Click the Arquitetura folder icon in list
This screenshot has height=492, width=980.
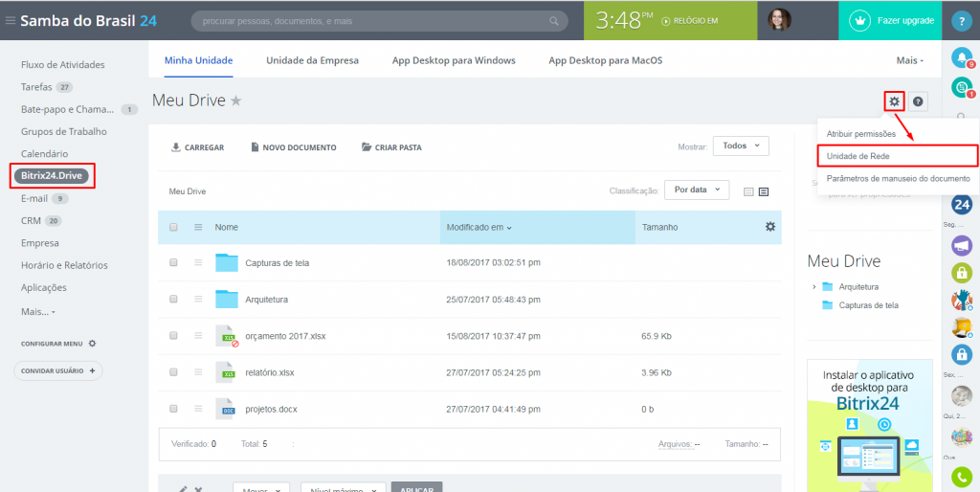pos(227,299)
